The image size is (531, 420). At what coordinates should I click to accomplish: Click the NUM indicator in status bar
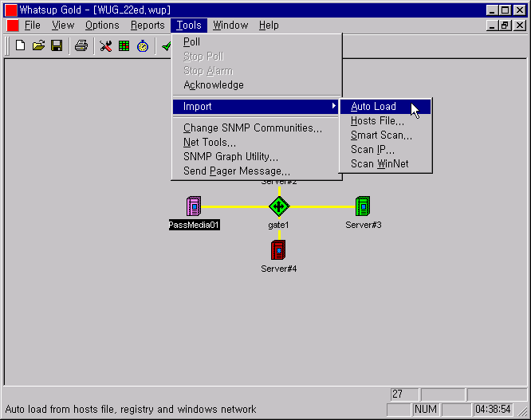(426, 409)
